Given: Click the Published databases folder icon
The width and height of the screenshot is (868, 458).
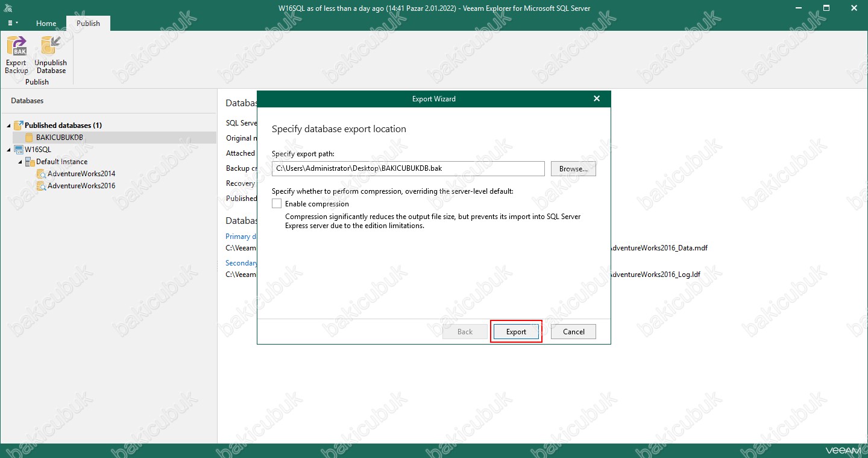Looking at the screenshot, I should click(x=19, y=126).
